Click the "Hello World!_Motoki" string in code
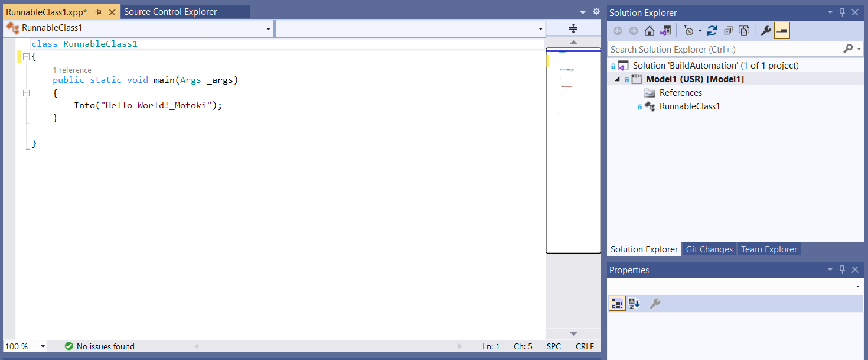 pos(156,105)
